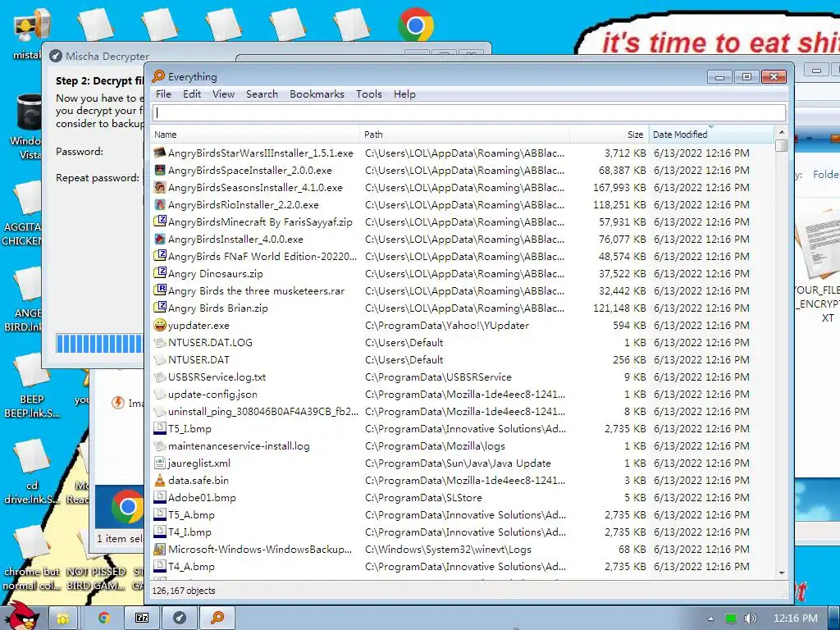
Task: Click the volume speaker tray icon
Action: (750, 619)
